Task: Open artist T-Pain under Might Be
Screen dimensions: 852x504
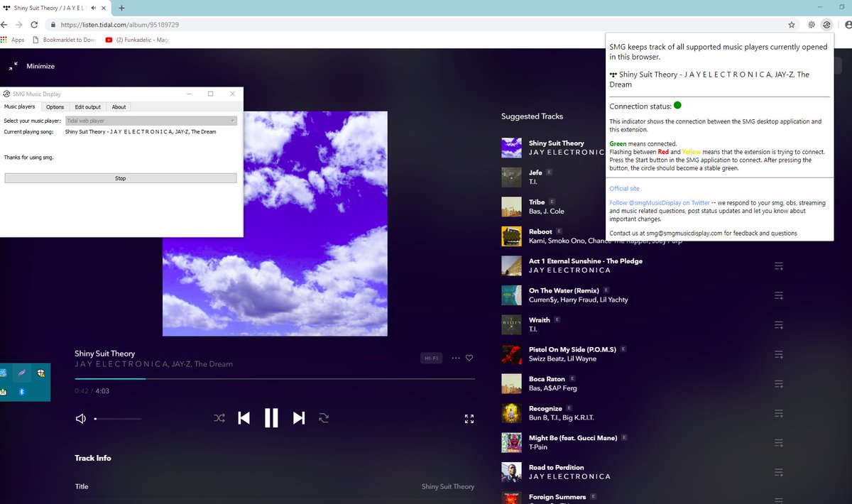Action: [x=539, y=447]
